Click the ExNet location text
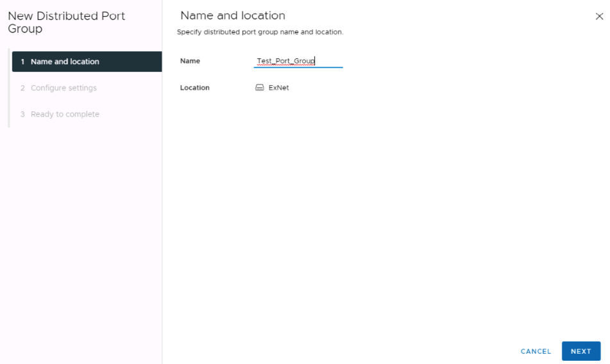The width and height of the screenshot is (610, 364). coord(278,88)
